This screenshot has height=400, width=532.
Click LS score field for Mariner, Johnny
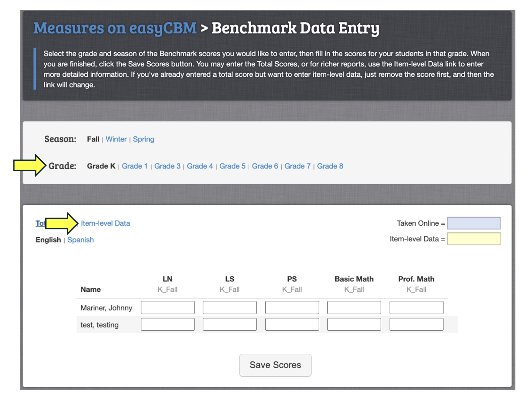tap(230, 308)
